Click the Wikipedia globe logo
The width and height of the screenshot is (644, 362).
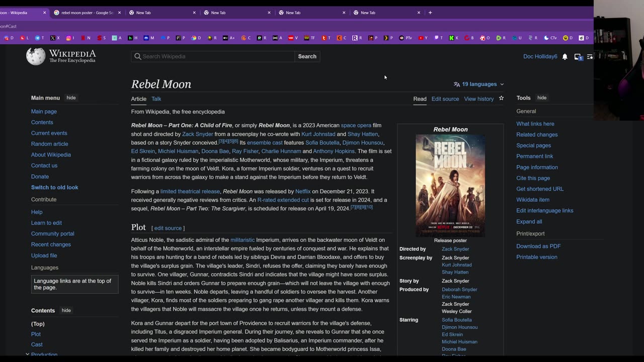35,56
